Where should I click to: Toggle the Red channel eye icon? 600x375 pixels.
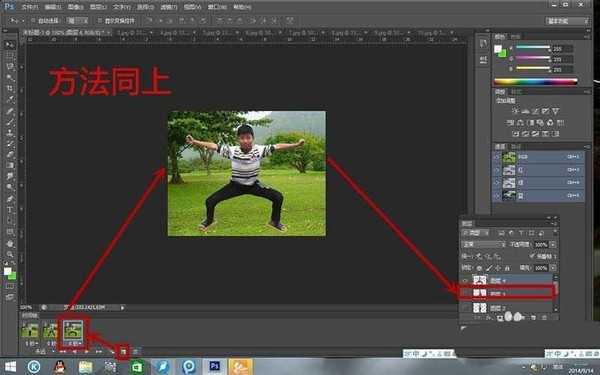(497, 170)
